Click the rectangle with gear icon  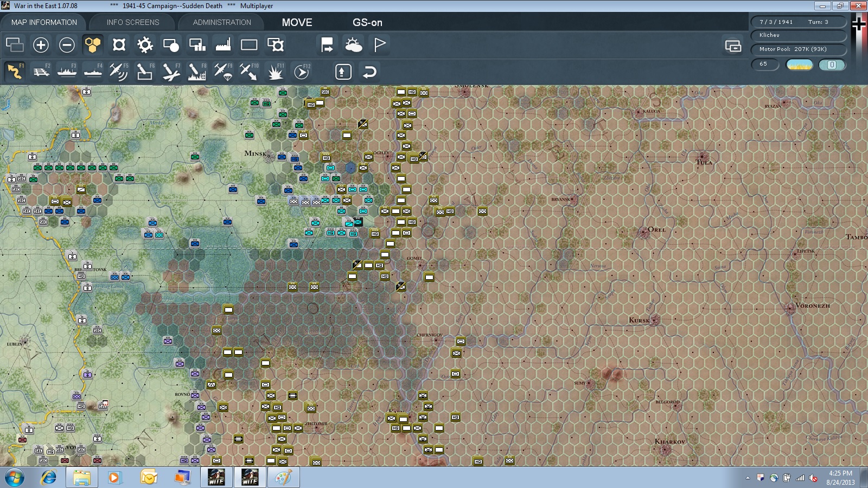pyautogui.click(x=275, y=45)
